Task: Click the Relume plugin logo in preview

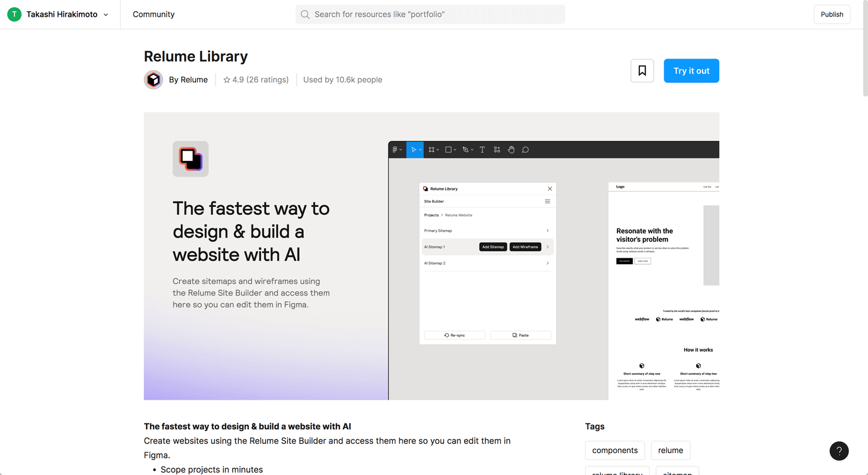Action: (x=190, y=159)
